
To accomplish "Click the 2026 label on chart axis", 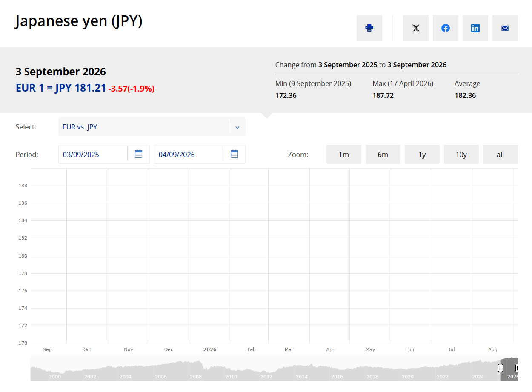I will point(210,349).
